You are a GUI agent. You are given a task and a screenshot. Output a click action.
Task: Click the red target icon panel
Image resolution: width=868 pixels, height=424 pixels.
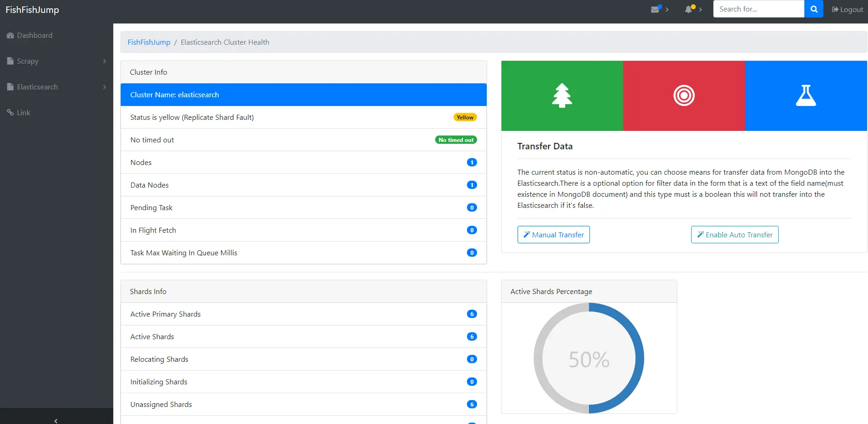coord(683,95)
